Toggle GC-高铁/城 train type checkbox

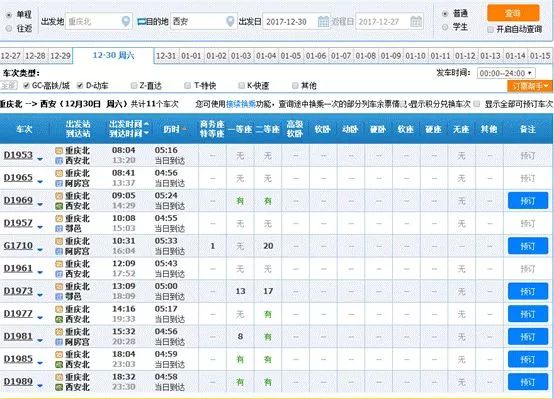coord(26,86)
